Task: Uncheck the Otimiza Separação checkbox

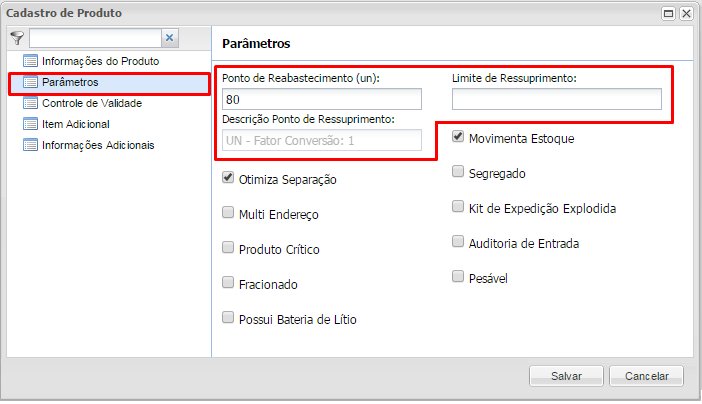Action: [x=229, y=179]
